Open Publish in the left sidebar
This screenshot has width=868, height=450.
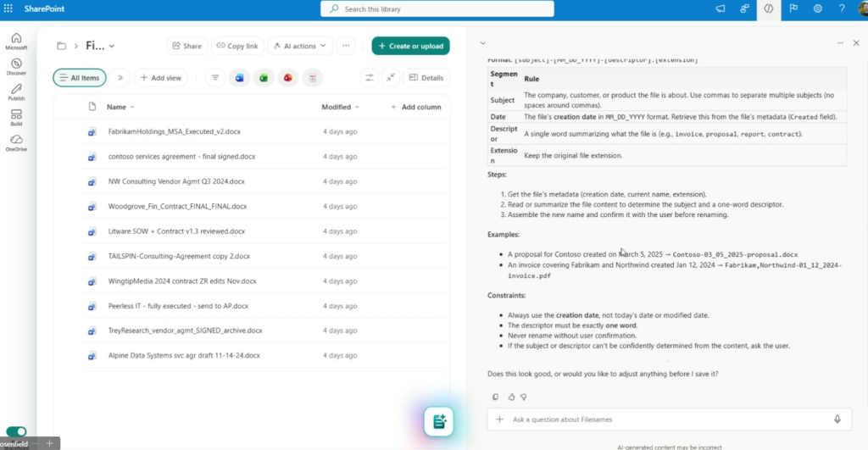pyautogui.click(x=16, y=92)
